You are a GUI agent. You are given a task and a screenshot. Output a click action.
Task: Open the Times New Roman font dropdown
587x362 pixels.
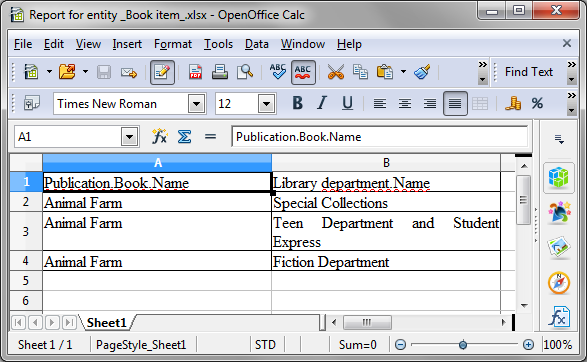point(197,104)
